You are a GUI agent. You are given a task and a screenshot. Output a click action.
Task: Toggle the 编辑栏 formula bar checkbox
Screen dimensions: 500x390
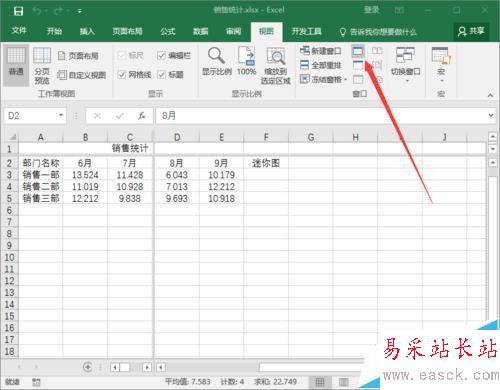(x=161, y=55)
